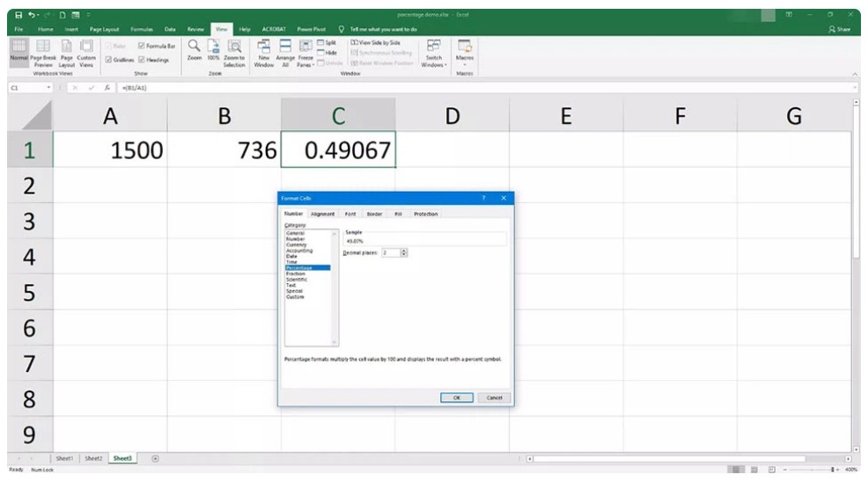Add a new sheet with plus icon

[x=155, y=458]
